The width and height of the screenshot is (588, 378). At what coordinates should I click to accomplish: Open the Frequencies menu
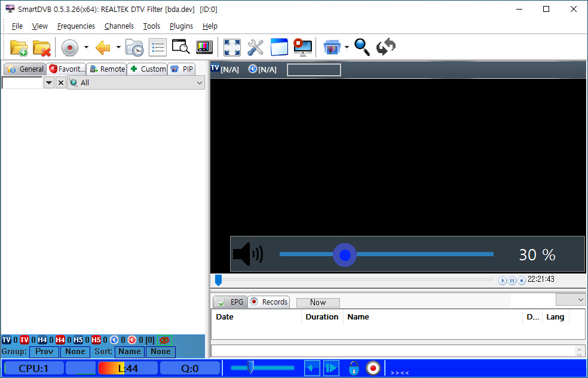(x=76, y=26)
